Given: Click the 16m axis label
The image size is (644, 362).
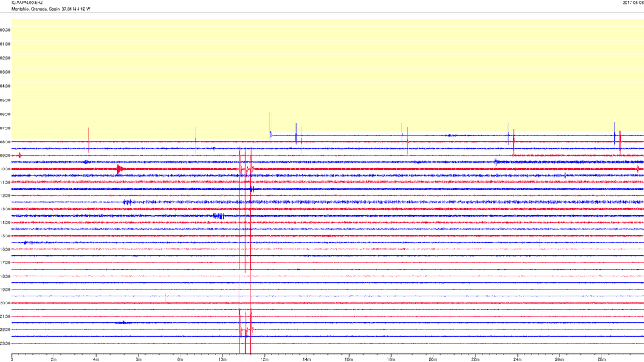Looking at the screenshot, I should (349, 359).
